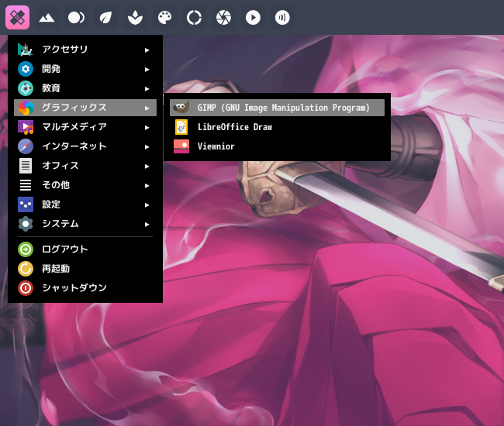Click the overlapping circles panel icon

[x=76, y=17]
